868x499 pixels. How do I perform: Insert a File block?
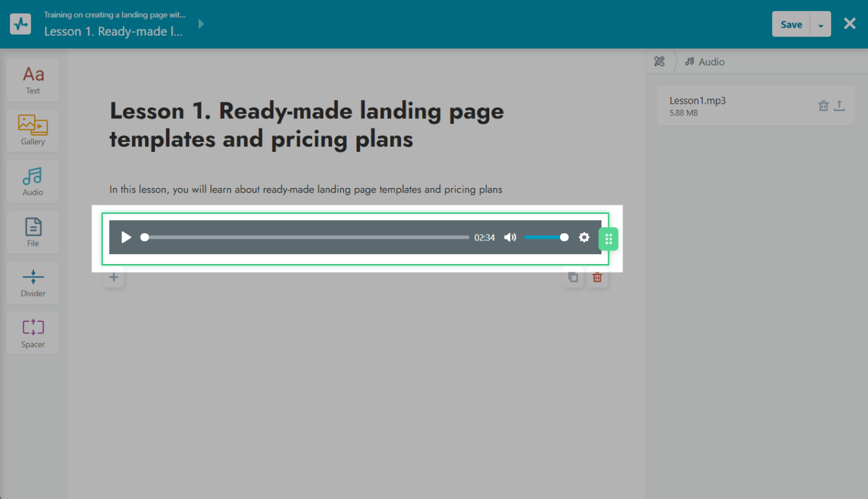pos(33,232)
